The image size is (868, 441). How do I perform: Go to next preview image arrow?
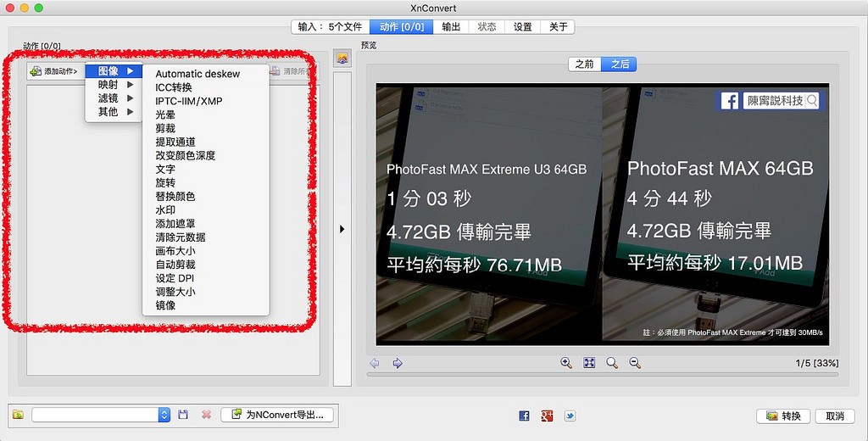point(398,364)
